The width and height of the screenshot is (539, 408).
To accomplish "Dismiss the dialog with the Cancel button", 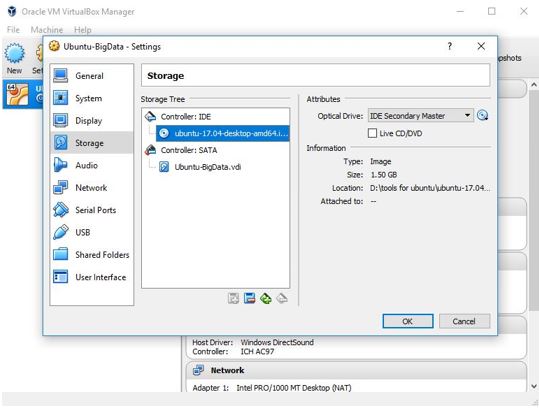I will pos(464,321).
